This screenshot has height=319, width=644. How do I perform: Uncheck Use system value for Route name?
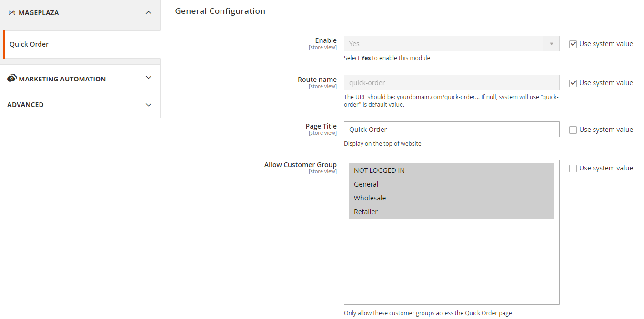tap(573, 83)
